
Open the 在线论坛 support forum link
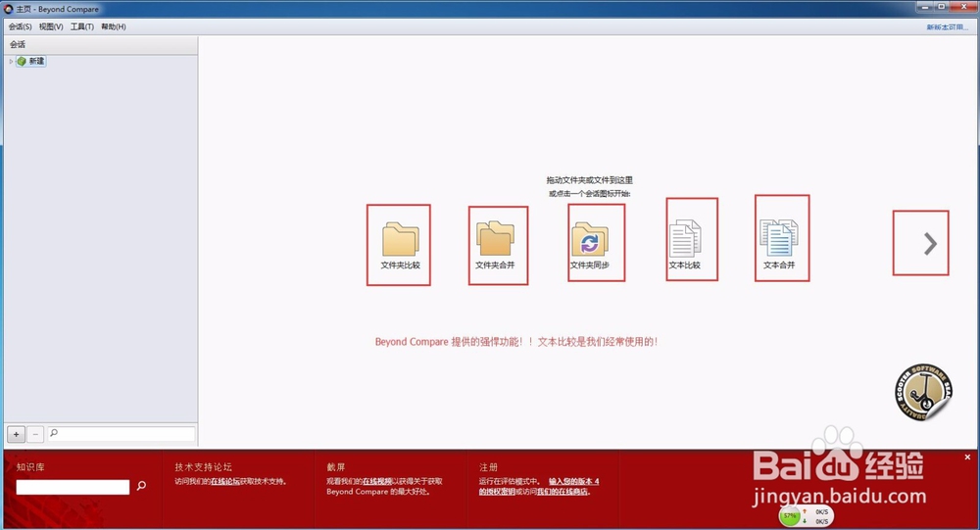(x=225, y=481)
